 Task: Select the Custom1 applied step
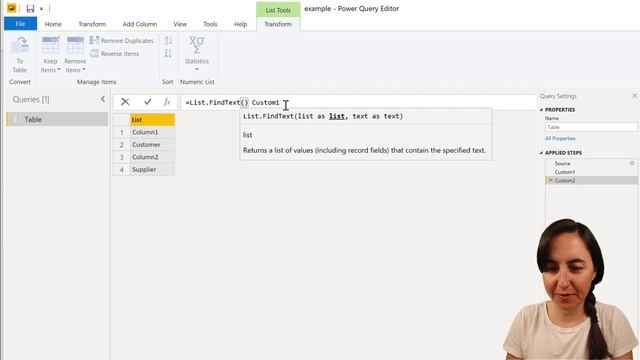(x=591, y=172)
